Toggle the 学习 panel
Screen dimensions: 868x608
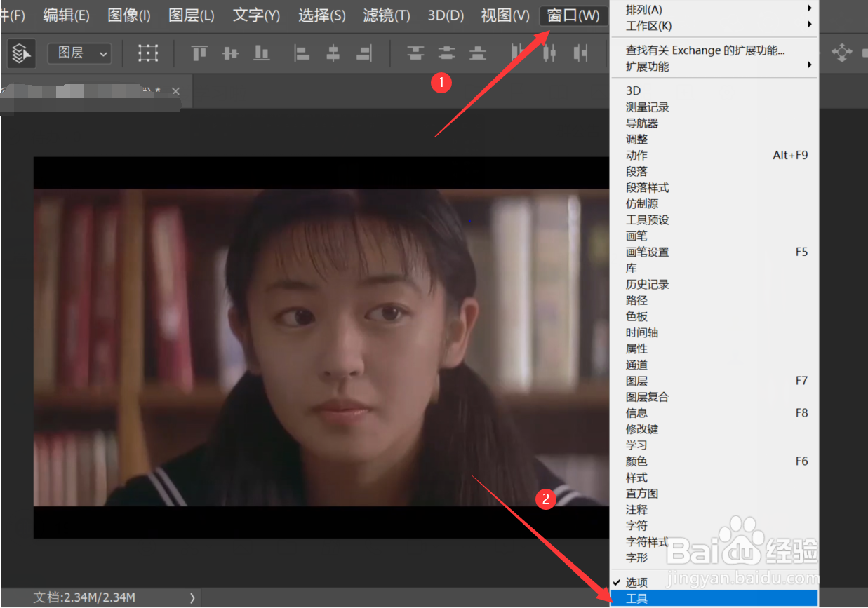pyautogui.click(x=714, y=445)
